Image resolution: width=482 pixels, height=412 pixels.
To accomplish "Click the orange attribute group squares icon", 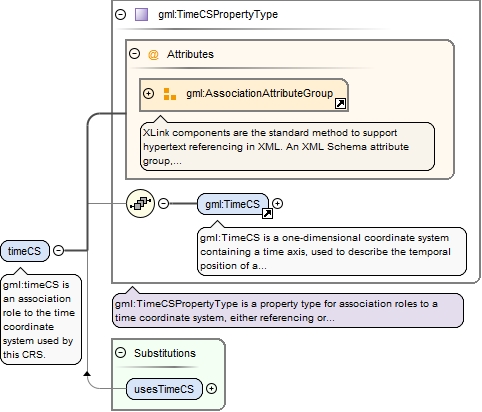I will (170, 94).
